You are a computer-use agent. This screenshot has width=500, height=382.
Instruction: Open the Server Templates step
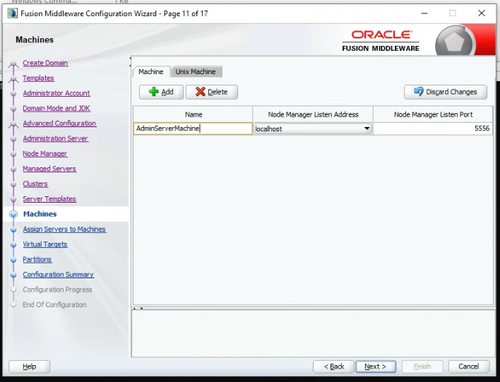pyautogui.click(x=49, y=199)
